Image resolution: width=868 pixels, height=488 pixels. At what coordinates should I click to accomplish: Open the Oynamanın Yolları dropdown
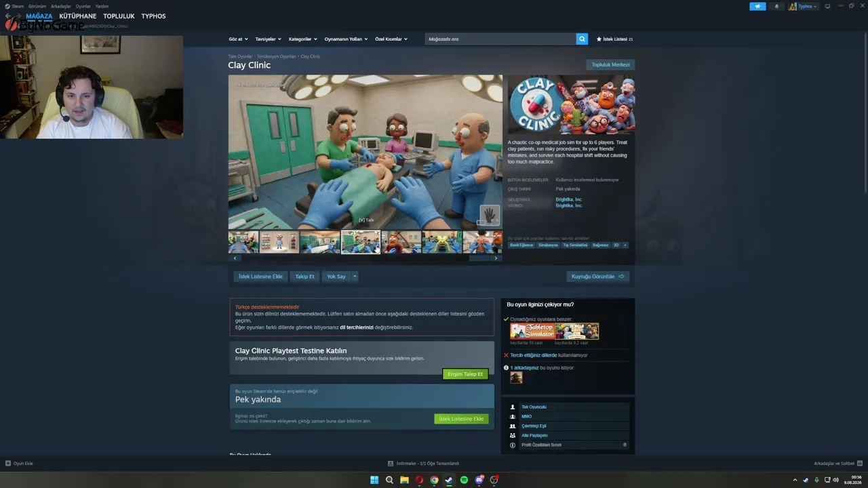[346, 39]
